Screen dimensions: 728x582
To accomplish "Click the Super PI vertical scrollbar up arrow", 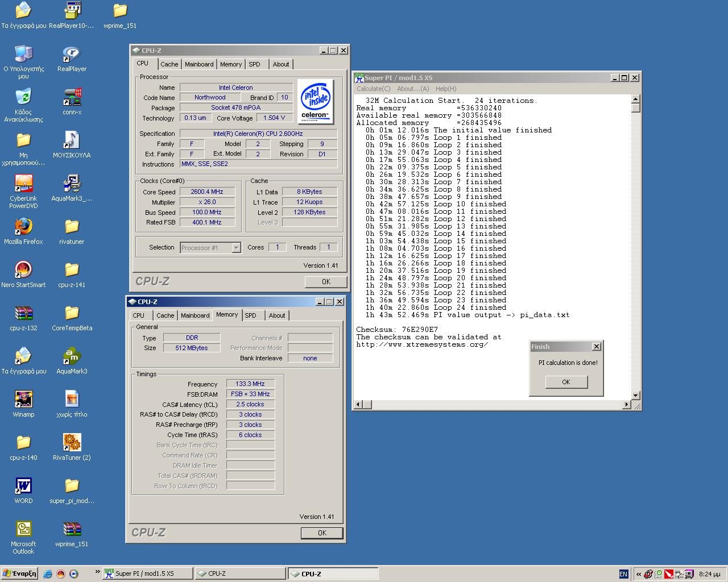I will (x=636, y=99).
